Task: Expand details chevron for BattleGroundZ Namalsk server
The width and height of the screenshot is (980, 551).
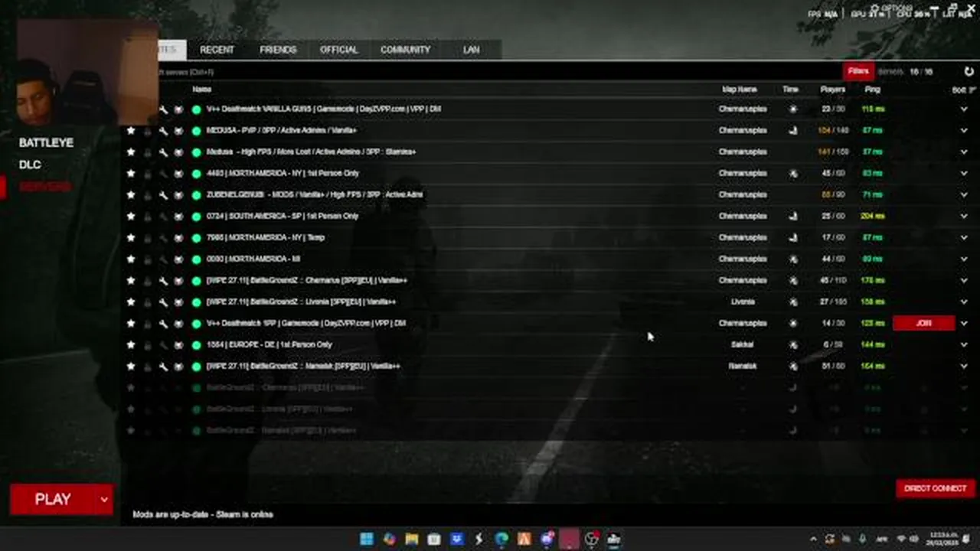Action: coord(964,367)
